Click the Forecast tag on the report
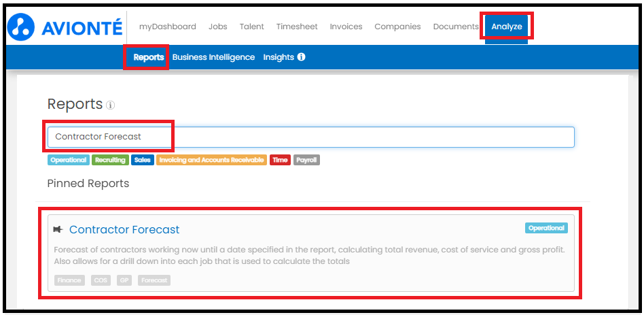Image resolution: width=644 pixels, height=315 pixels. 154,280
